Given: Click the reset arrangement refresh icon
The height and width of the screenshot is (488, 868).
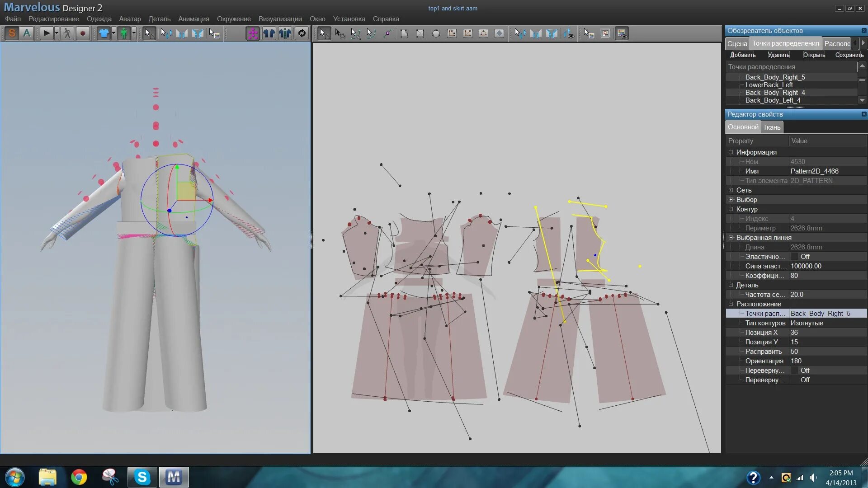Looking at the screenshot, I should click(x=302, y=33).
